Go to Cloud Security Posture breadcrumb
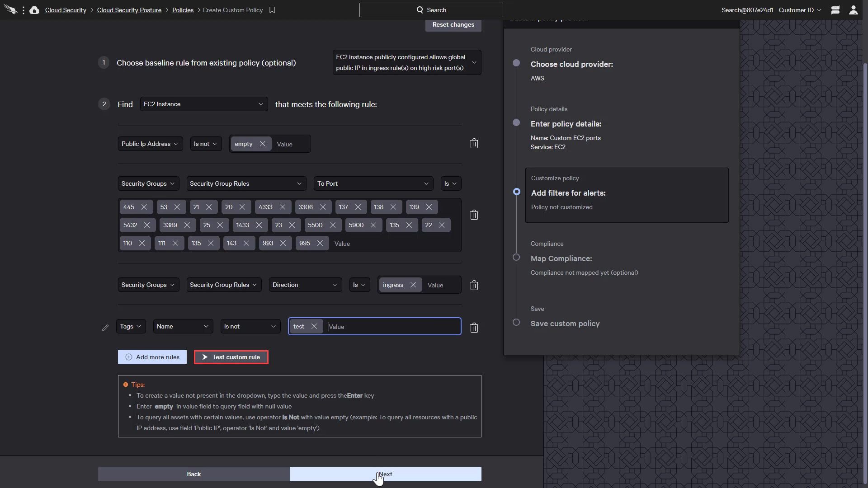The height and width of the screenshot is (488, 868). point(129,10)
